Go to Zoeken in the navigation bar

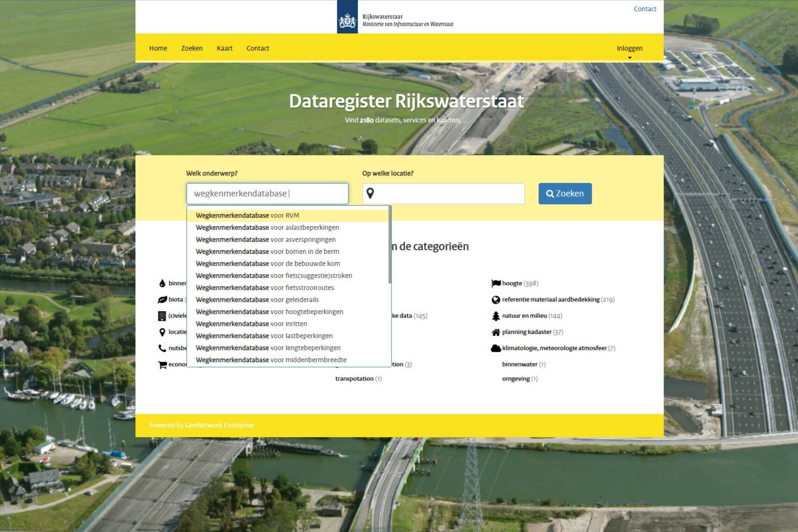192,48
